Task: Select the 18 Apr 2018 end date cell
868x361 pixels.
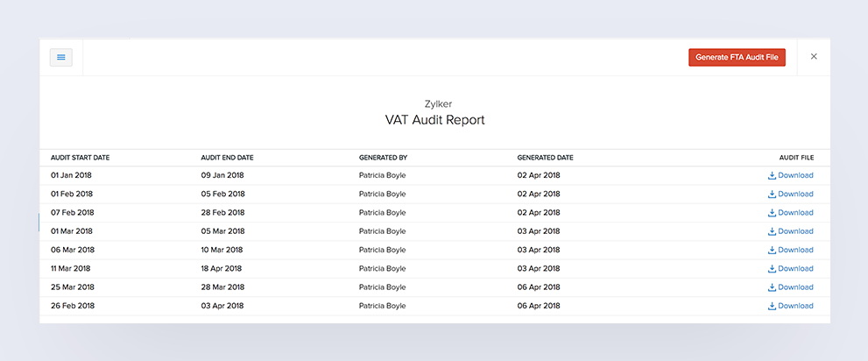Action: point(222,269)
